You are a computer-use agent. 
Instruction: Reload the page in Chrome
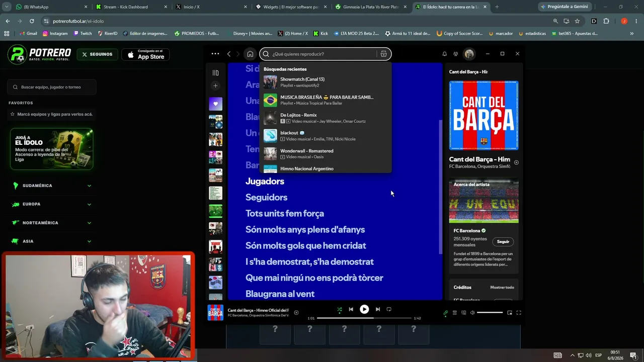point(32,21)
